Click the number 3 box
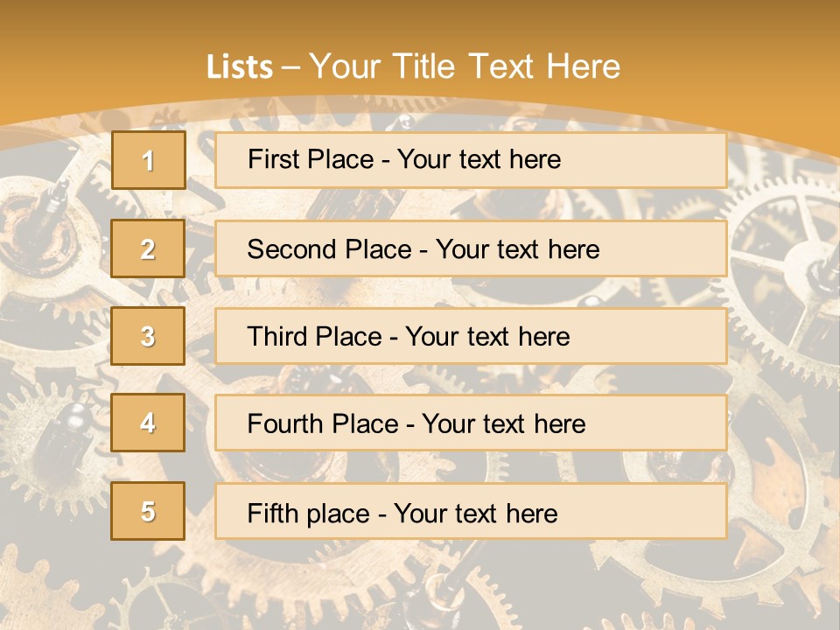The image size is (840, 630). pyautogui.click(x=148, y=336)
